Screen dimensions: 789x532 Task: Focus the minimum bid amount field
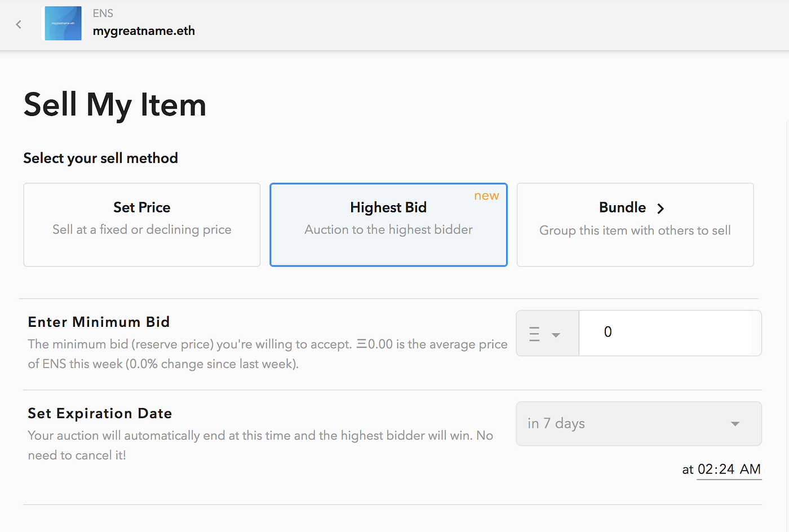pos(670,333)
